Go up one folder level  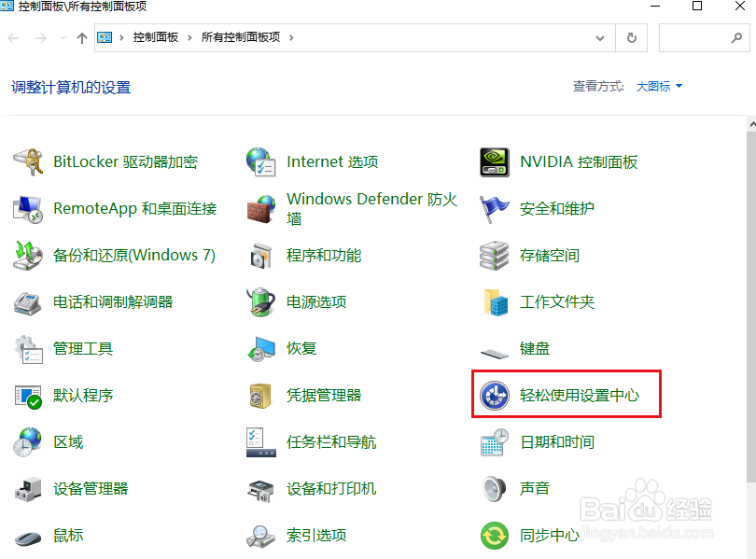tap(82, 37)
